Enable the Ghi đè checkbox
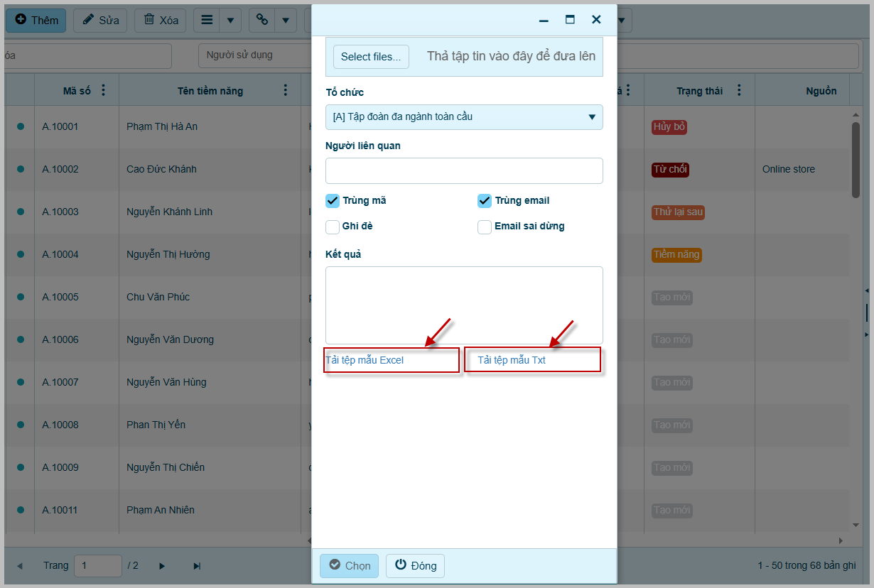874x588 pixels. pyautogui.click(x=333, y=227)
